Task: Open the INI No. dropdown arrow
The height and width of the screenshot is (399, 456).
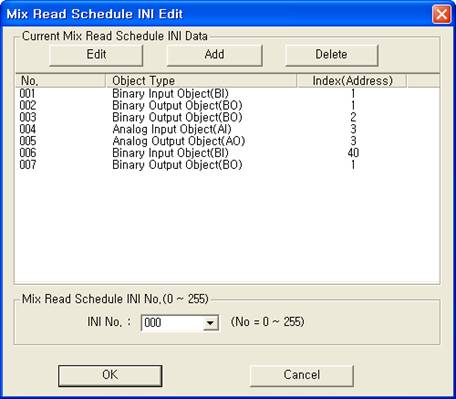Action: (210, 323)
